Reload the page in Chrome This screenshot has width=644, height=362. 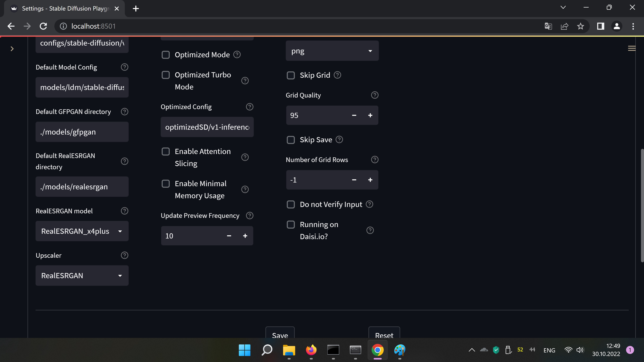point(43,26)
